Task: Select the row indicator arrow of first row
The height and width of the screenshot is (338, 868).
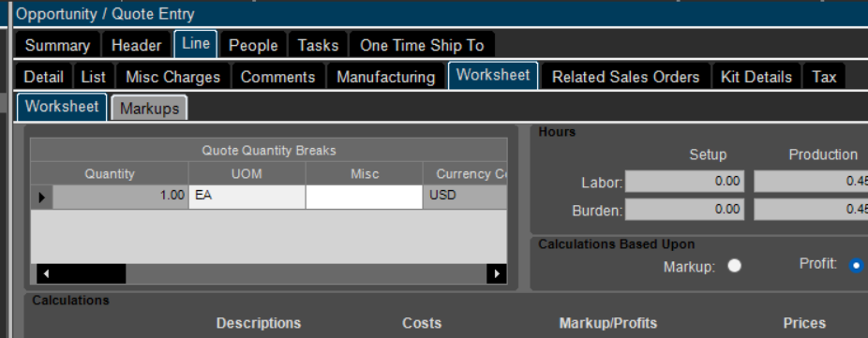Action: (x=41, y=197)
